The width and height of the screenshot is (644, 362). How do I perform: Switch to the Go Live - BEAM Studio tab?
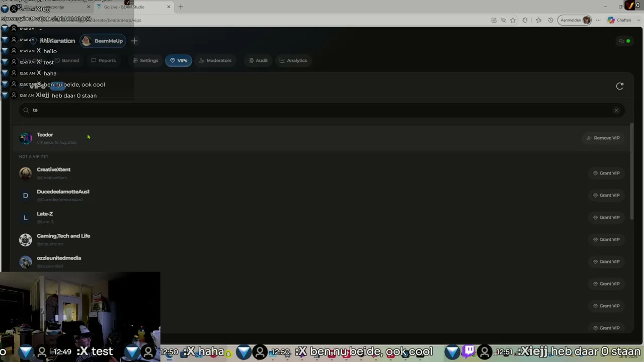coord(133,7)
